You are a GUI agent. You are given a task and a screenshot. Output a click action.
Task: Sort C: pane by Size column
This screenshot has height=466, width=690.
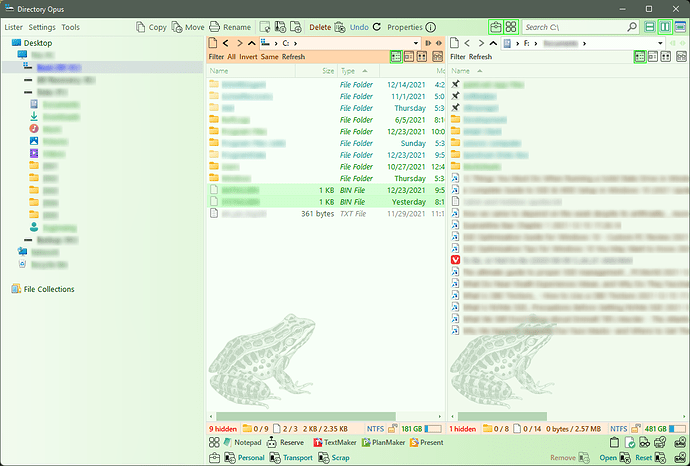tap(315, 71)
